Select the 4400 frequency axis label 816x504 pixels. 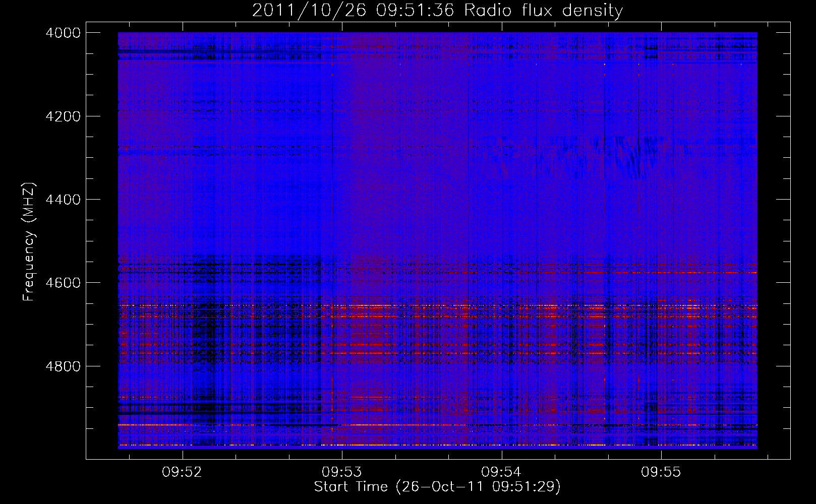(63, 200)
